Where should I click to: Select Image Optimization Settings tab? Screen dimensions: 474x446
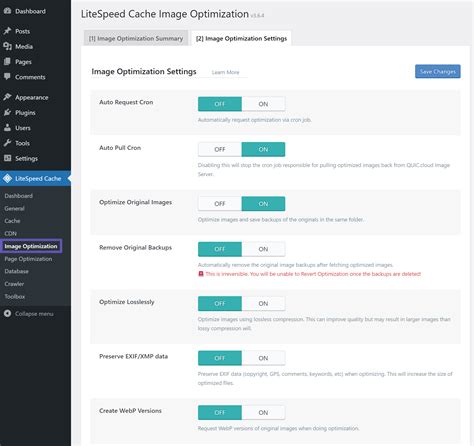point(241,38)
